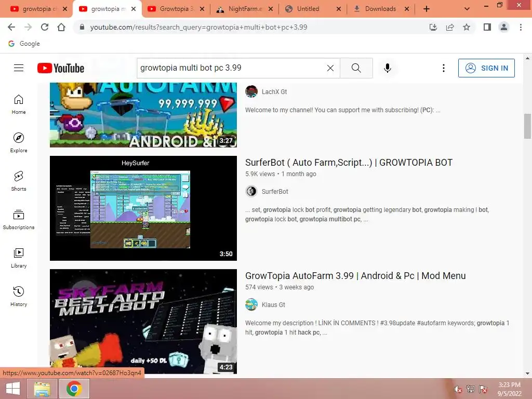The width and height of the screenshot is (532, 399).
Task: Bookmark this page with the star
Action: pyautogui.click(x=467, y=27)
